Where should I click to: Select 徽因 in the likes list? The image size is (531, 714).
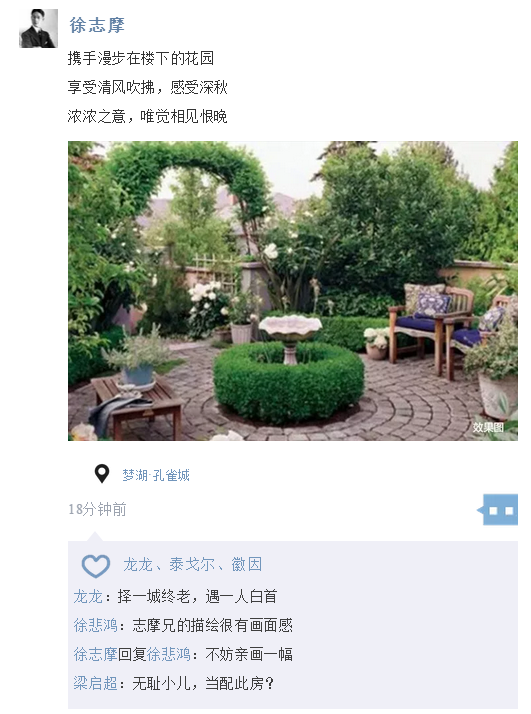tap(247, 565)
